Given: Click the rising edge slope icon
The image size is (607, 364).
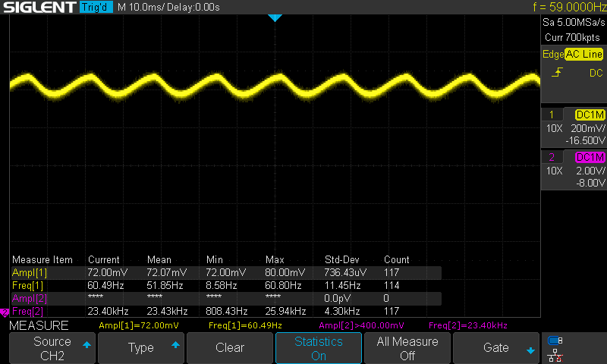Looking at the screenshot, I should (x=557, y=73).
